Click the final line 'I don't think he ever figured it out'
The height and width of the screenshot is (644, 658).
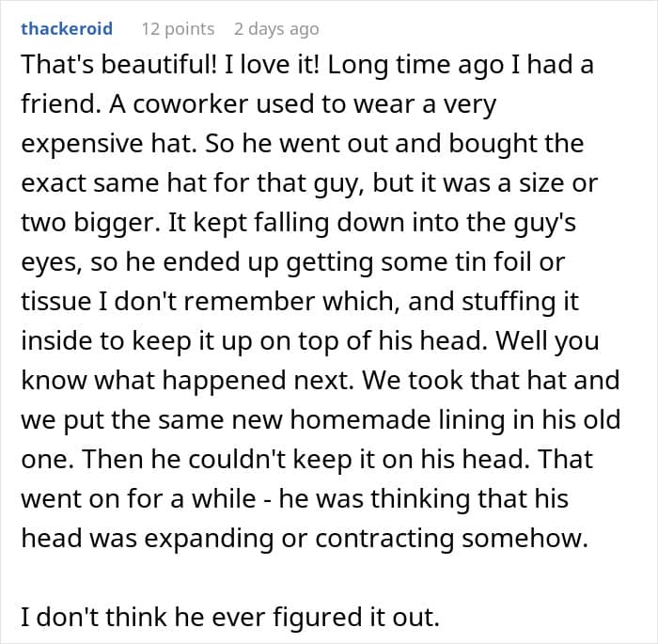click(230, 618)
